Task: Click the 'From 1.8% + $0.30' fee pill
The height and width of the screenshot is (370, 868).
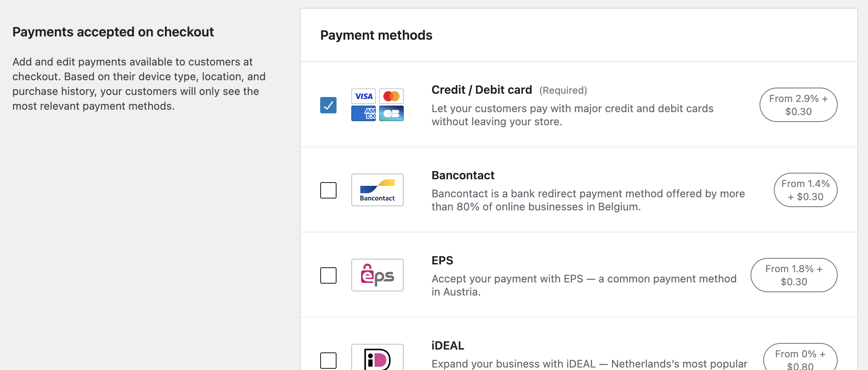Action: [x=793, y=275]
